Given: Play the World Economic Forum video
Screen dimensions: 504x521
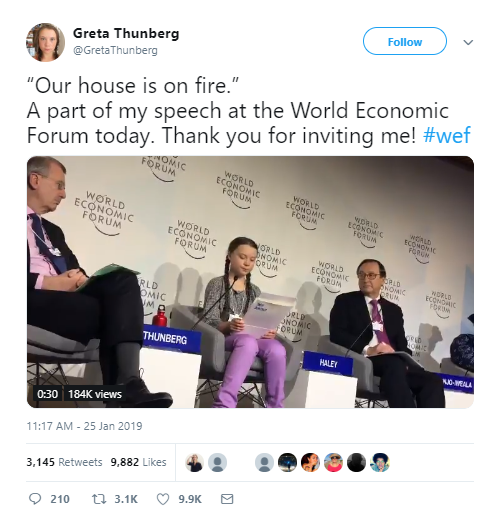Looking at the screenshot, I should tap(250, 282).
